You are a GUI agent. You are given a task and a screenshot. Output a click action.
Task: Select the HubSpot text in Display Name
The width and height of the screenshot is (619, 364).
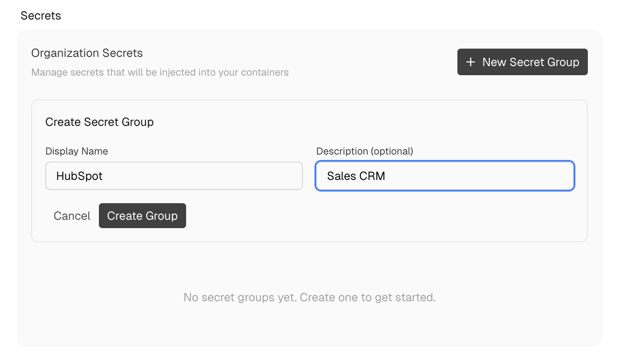coord(79,176)
